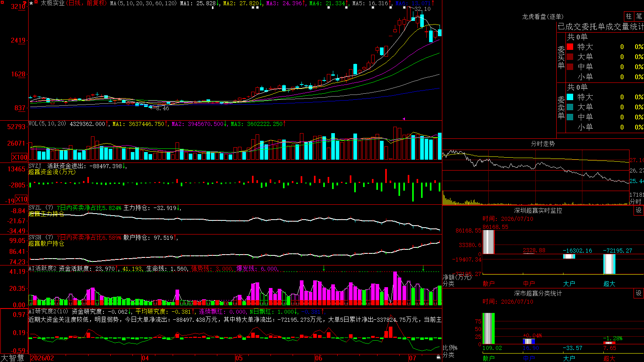Click the magenta arrow marker above volume panel
The width and height of the screenshot is (644, 362).
[404, 119]
